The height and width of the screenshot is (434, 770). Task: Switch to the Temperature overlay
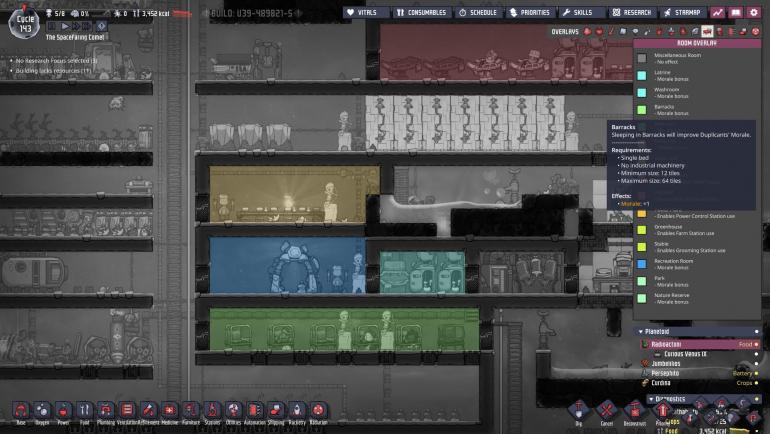tap(611, 31)
